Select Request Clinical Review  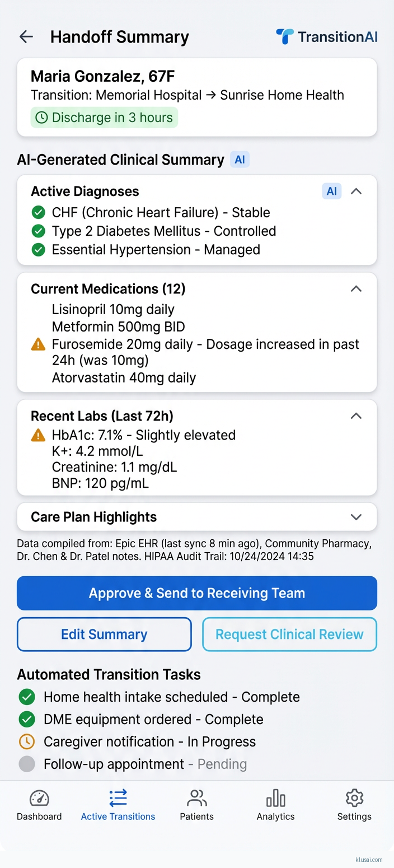coord(289,634)
